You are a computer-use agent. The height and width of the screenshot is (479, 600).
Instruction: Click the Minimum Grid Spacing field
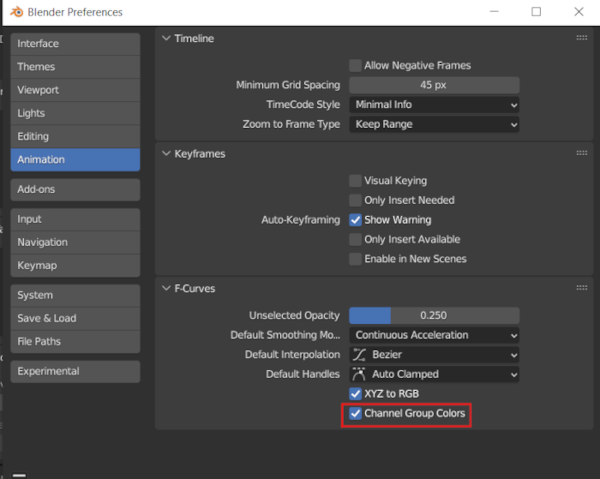click(434, 85)
